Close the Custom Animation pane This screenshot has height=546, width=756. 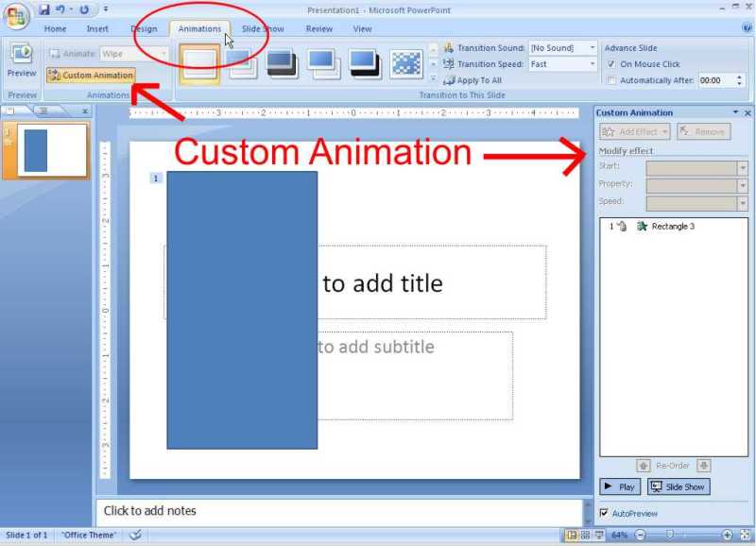pos(747,112)
